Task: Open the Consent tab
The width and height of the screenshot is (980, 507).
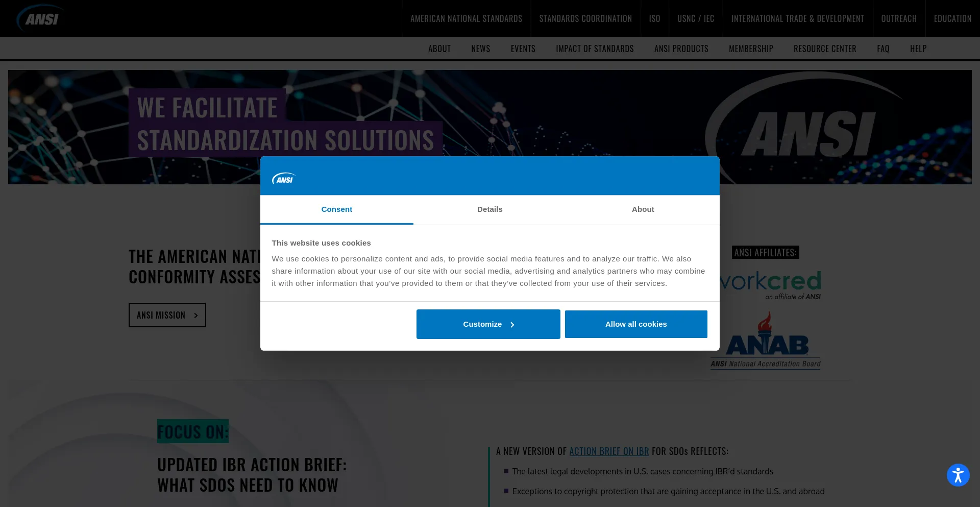Action: [x=336, y=209]
